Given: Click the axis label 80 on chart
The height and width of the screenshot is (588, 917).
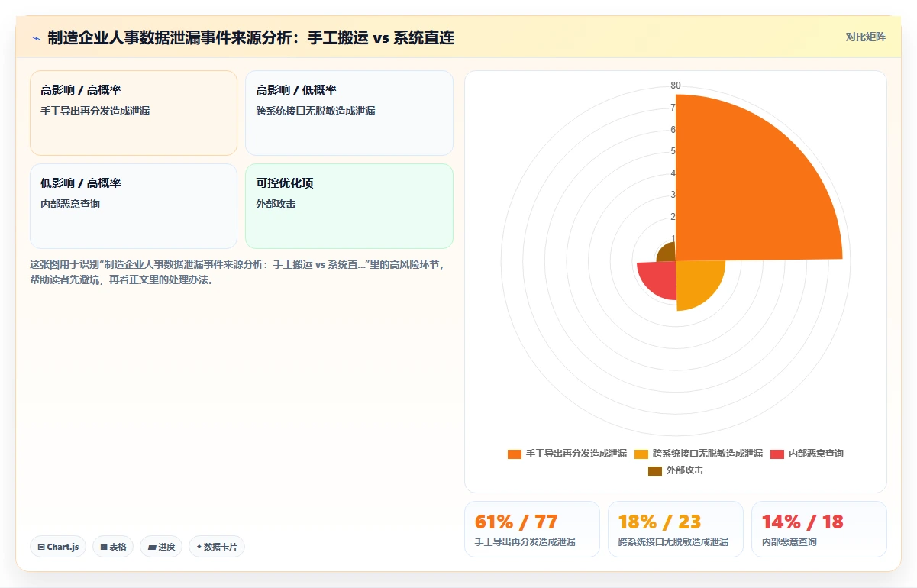Looking at the screenshot, I should [676, 86].
